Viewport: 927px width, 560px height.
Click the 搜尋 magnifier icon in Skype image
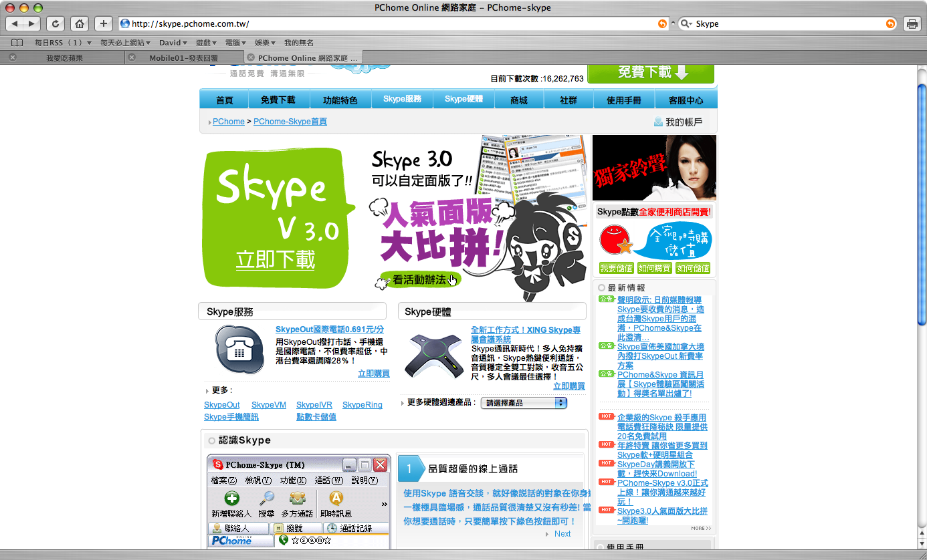coord(266,499)
